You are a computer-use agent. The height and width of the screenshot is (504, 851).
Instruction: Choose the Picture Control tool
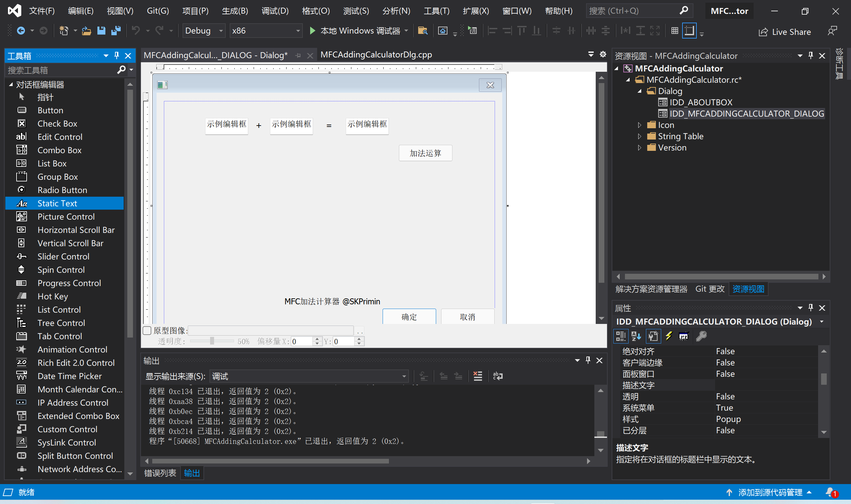pyautogui.click(x=66, y=217)
